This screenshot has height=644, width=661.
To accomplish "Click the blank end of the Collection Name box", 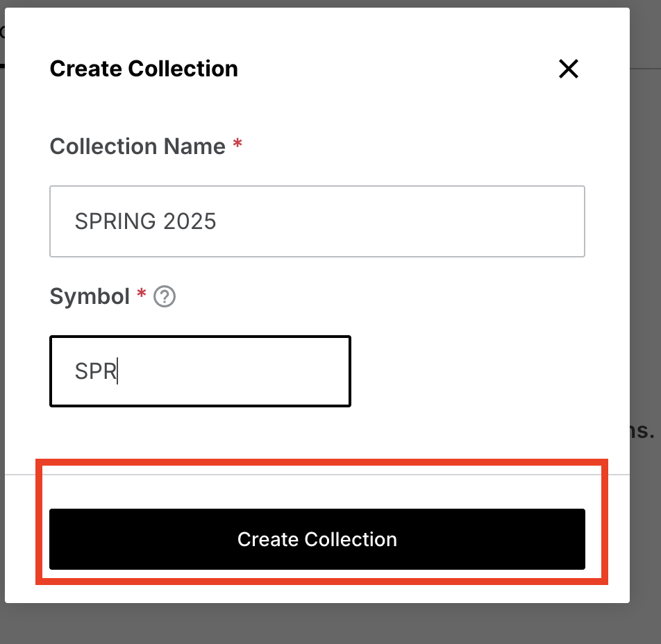I will pyautogui.click(x=401, y=221).
